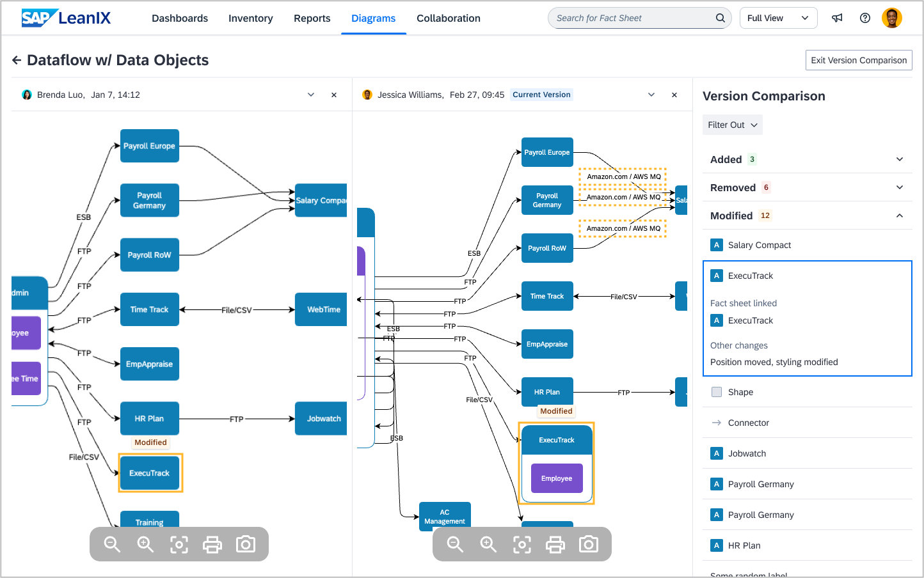Click Brenda Luo's avatar in the version header
The width and height of the screenshot is (924, 578).
pyautogui.click(x=27, y=95)
